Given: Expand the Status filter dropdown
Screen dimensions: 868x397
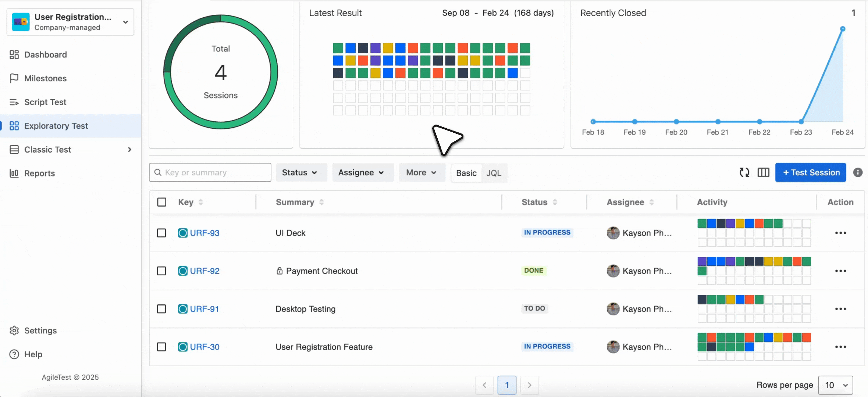Looking at the screenshot, I should (x=299, y=172).
